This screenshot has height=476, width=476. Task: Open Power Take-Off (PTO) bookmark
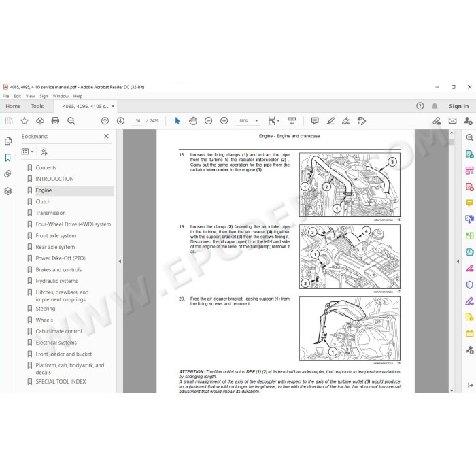[x=61, y=258]
